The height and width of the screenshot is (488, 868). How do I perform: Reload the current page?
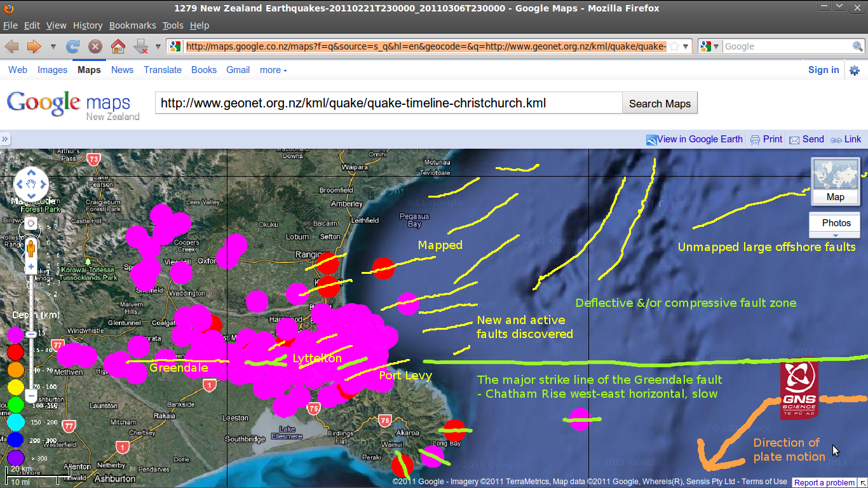(73, 46)
